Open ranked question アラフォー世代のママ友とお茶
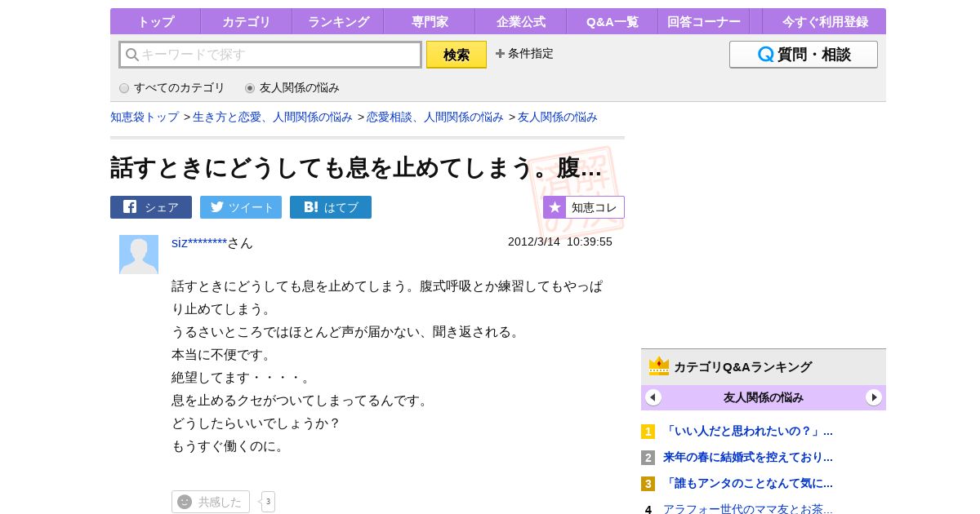This screenshot has width=980, height=514. pyautogui.click(x=748, y=509)
